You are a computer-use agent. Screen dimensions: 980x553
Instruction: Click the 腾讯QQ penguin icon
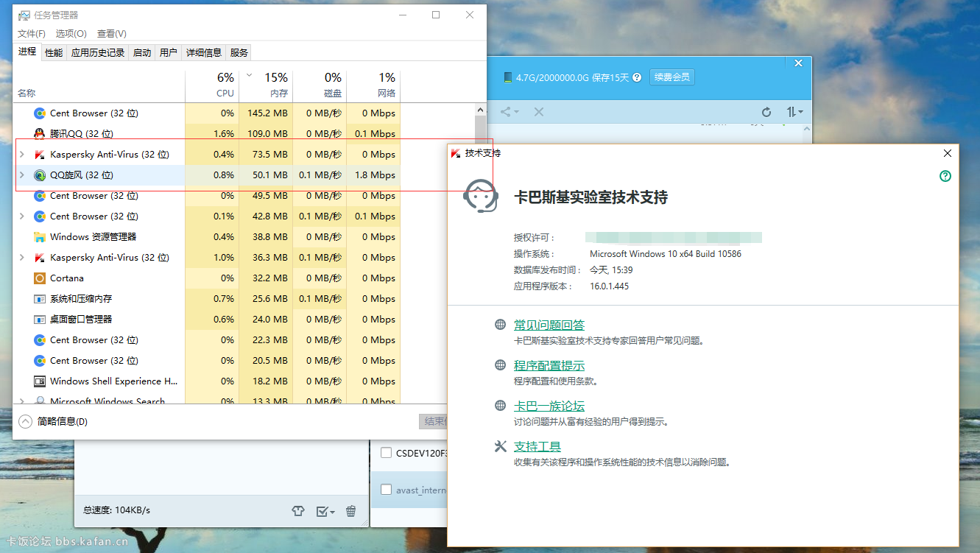pos(40,134)
